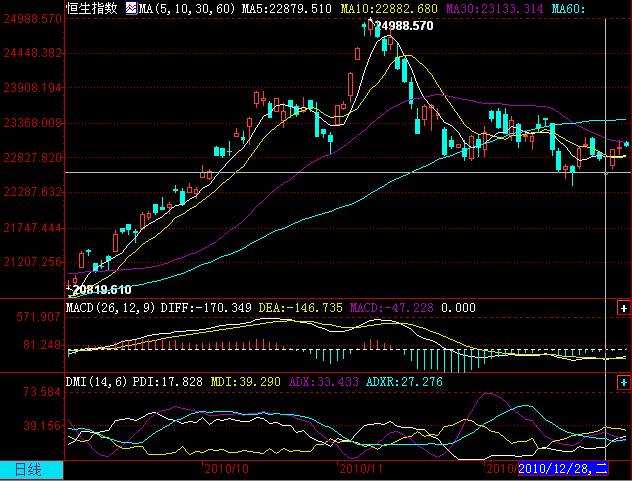
Task: Click the DEA:-146.735 value
Action: (301, 308)
